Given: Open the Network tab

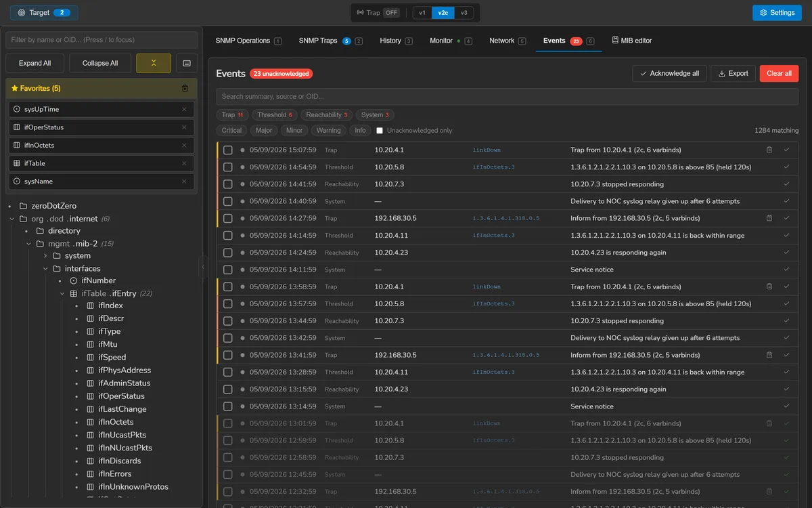Looking at the screenshot, I should pos(507,41).
